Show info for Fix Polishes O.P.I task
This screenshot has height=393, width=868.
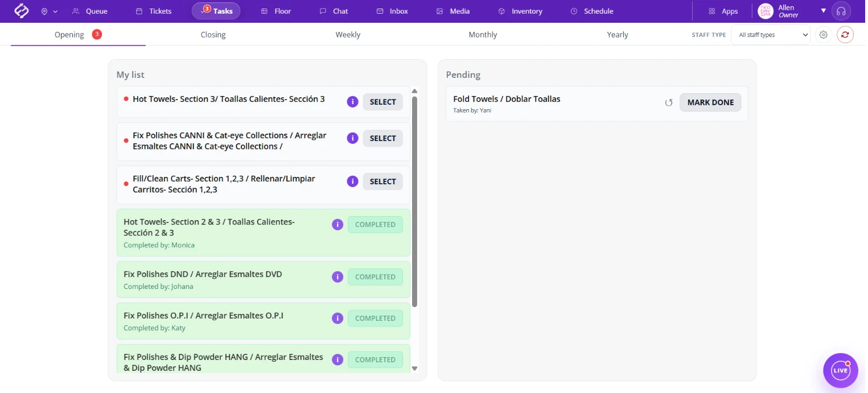338,318
